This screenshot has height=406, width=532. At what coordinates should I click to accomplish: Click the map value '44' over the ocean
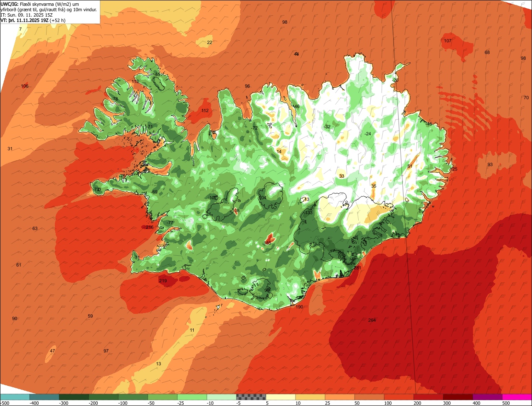point(296,54)
